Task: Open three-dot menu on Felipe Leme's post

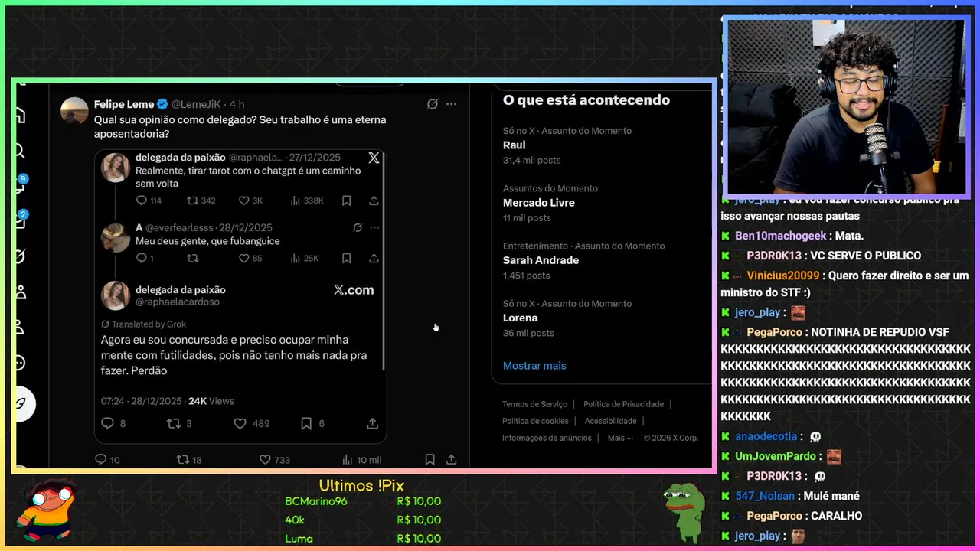Action: coord(451,104)
